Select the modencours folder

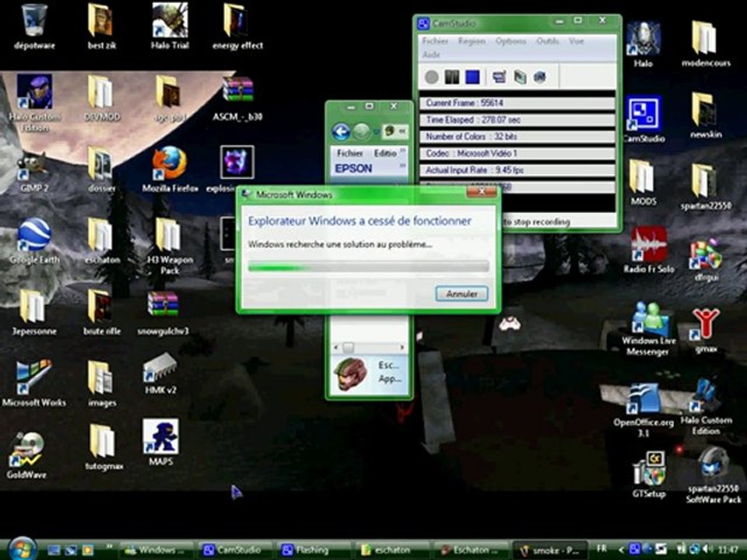706,44
